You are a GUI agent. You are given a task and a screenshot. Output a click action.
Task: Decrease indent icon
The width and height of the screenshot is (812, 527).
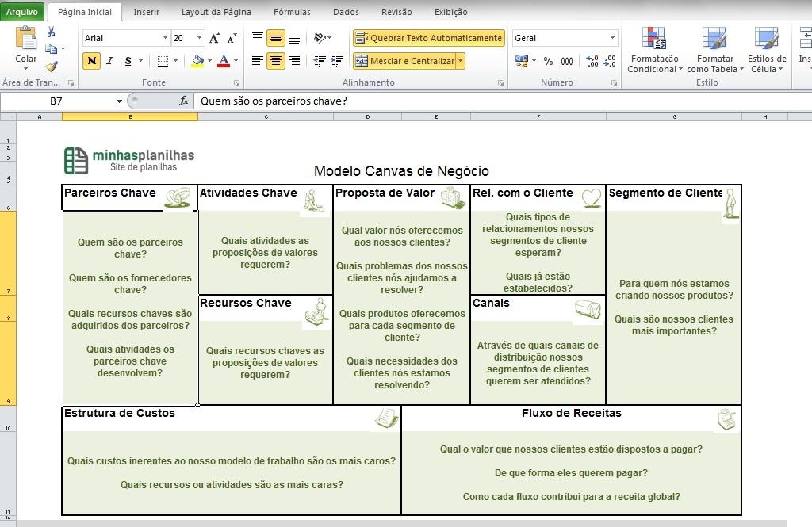point(320,61)
